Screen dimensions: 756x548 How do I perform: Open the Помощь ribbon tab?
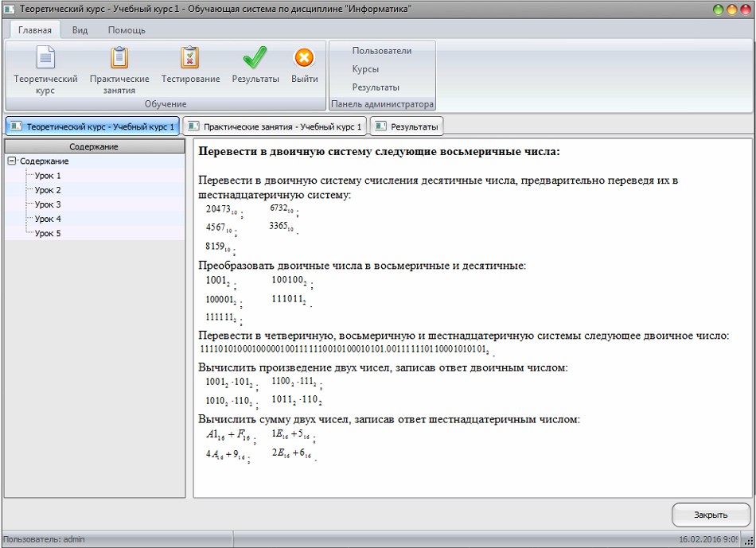pos(127,30)
